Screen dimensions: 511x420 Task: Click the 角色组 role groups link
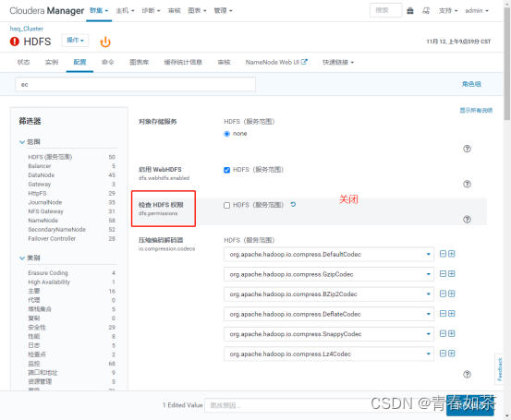click(471, 84)
